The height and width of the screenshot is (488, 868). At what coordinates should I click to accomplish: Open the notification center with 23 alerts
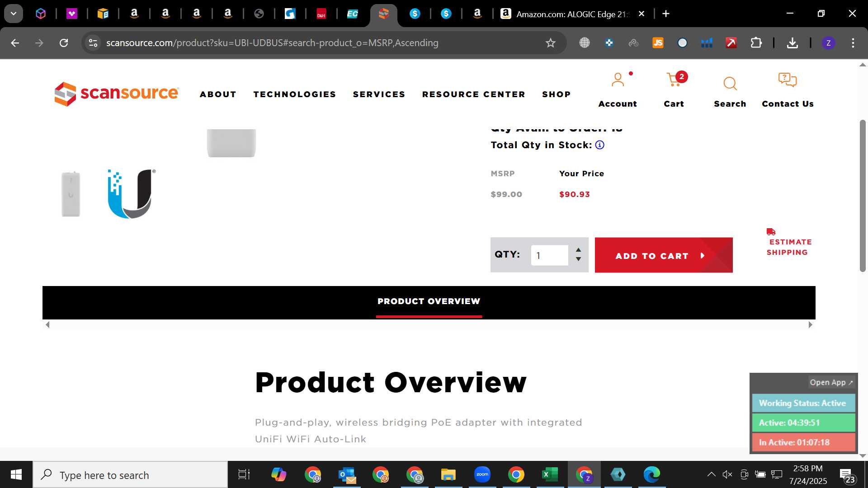[847, 475]
